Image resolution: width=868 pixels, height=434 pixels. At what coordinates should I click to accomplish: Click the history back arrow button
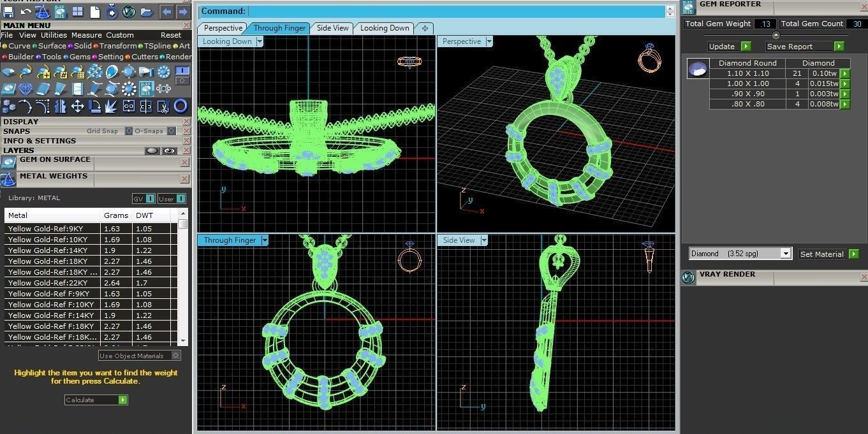coord(166,11)
